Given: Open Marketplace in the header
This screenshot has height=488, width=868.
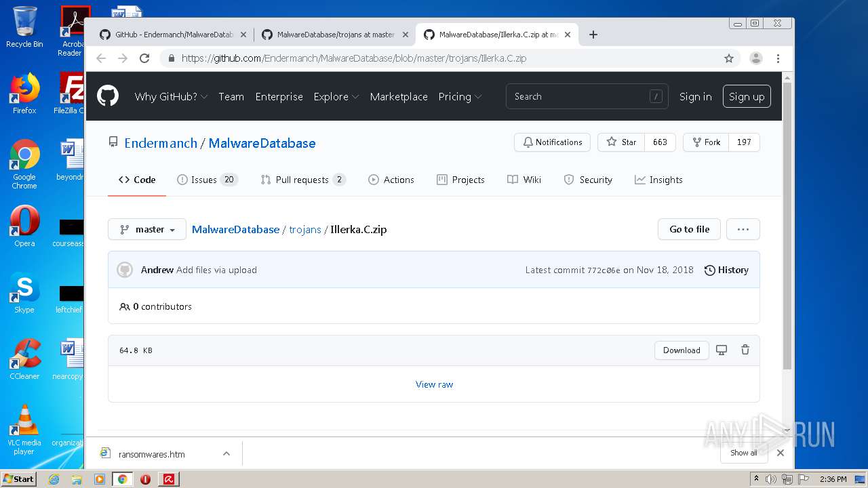Looking at the screenshot, I should tap(399, 96).
